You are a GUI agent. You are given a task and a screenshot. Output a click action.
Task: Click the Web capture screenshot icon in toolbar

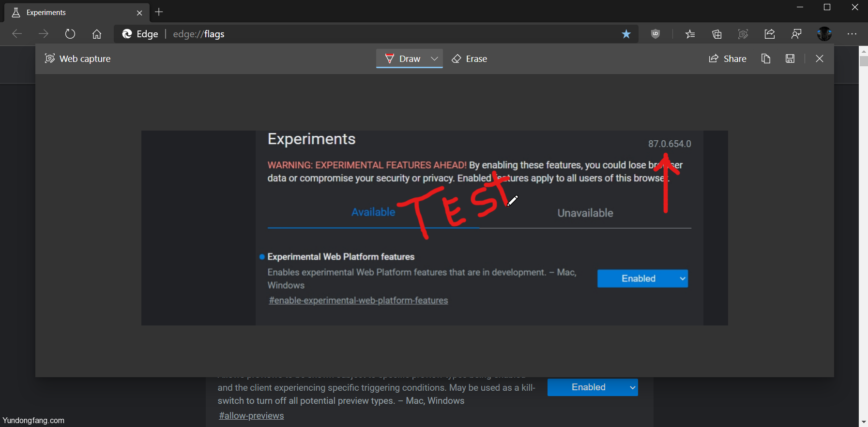click(x=743, y=34)
